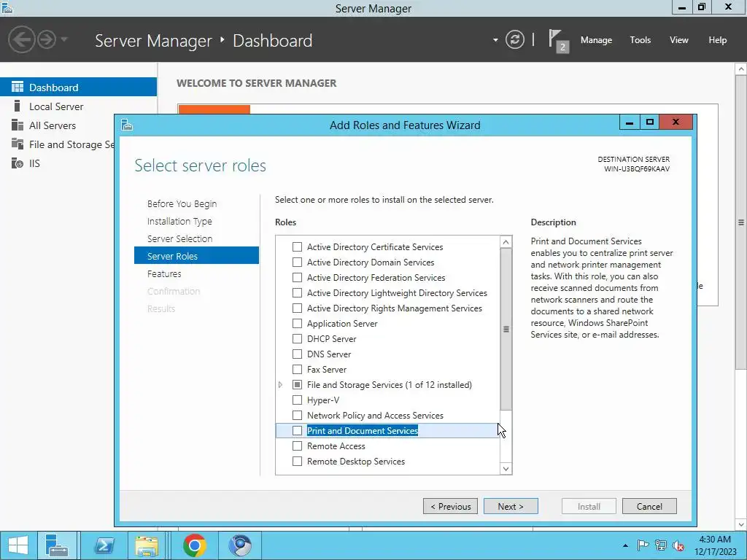747x560 pixels.
Task: Refresh the Server Manager dashboard
Action: click(514, 39)
